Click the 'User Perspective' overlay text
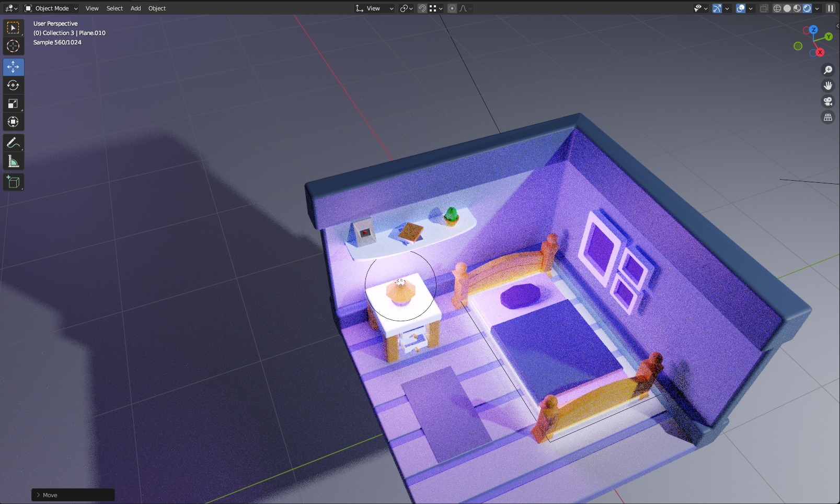 [55, 24]
